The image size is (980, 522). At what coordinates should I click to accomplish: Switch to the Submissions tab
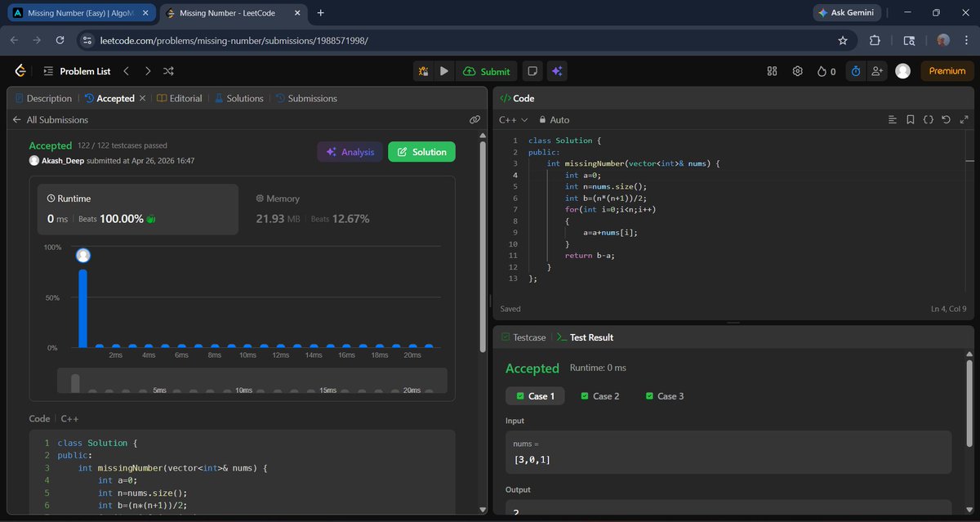[306, 98]
